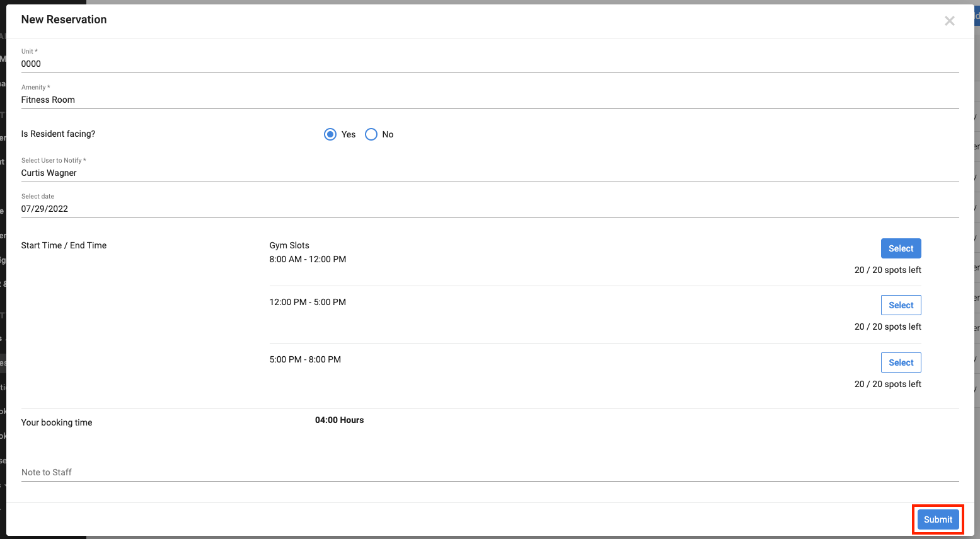Click the Unit field showing 0000

(489, 64)
